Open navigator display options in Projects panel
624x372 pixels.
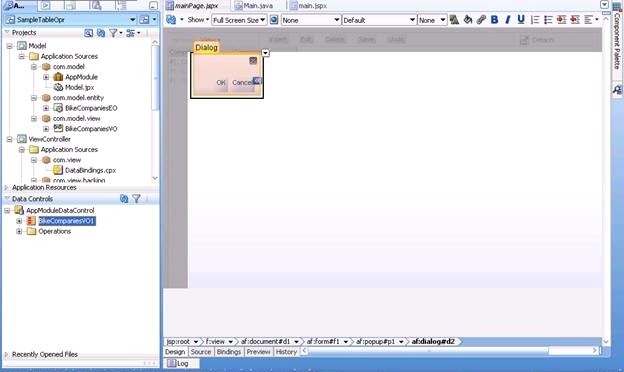point(133,33)
